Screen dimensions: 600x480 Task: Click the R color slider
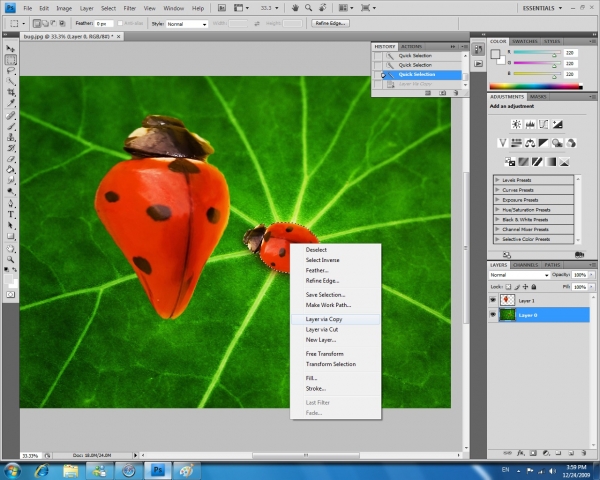pyautogui.click(x=537, y=53)
